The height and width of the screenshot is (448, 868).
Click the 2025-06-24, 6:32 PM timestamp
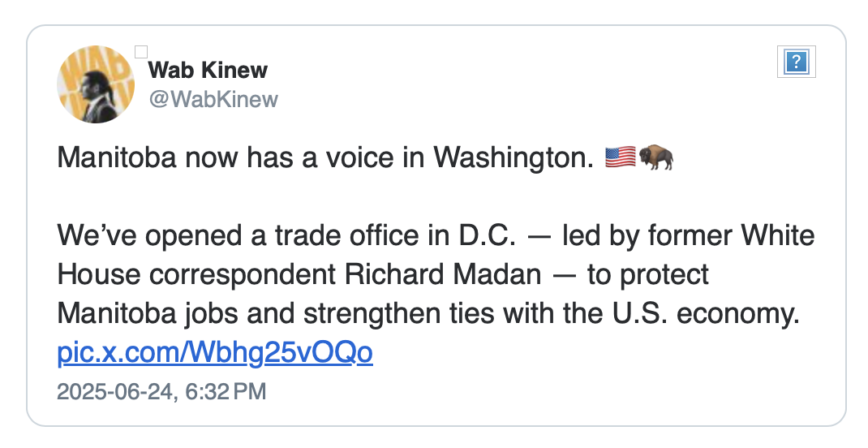(161, 391)
